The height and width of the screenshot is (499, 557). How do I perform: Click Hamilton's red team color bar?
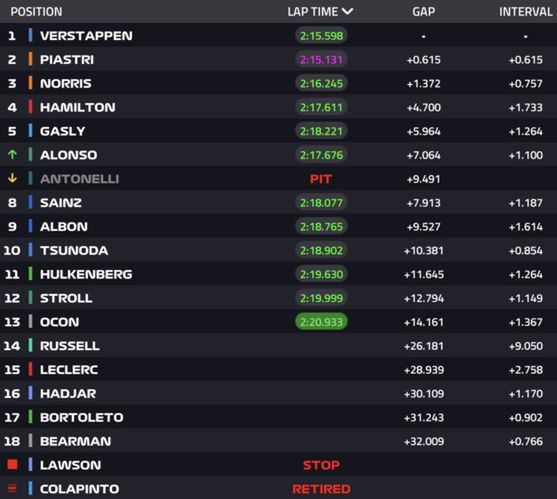(x=30, y=107)
